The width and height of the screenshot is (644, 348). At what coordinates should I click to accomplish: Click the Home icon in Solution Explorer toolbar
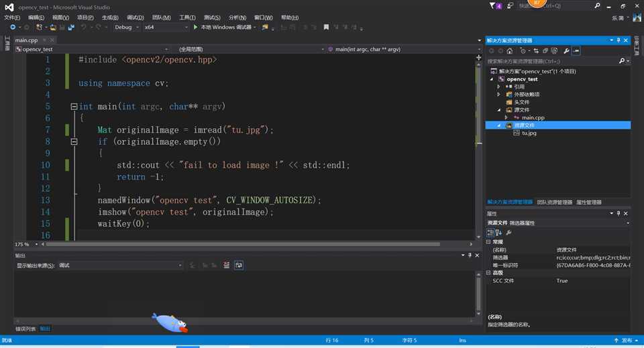tap(510, 51)
